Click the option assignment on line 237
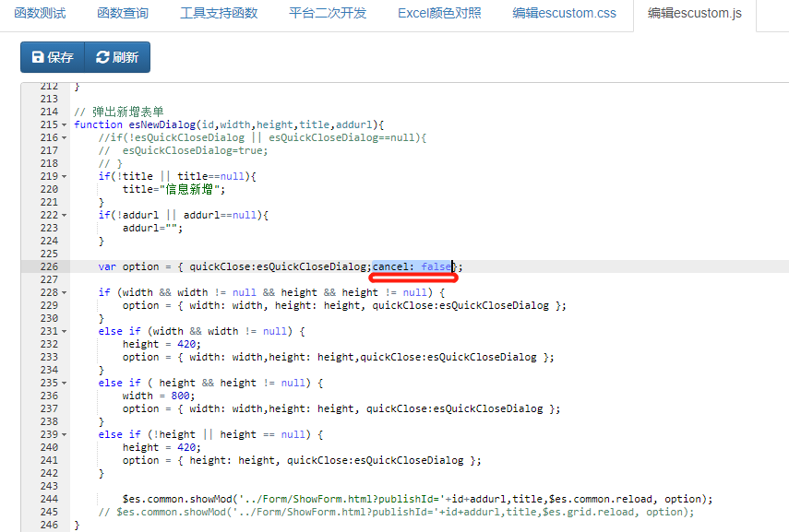 pos(341,408)
